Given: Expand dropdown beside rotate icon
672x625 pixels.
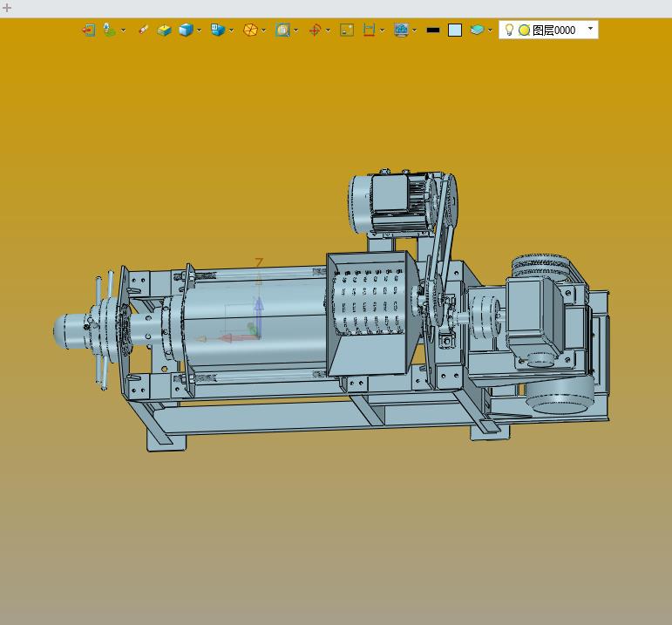Looking at the screenshot, I should (329, 31).
